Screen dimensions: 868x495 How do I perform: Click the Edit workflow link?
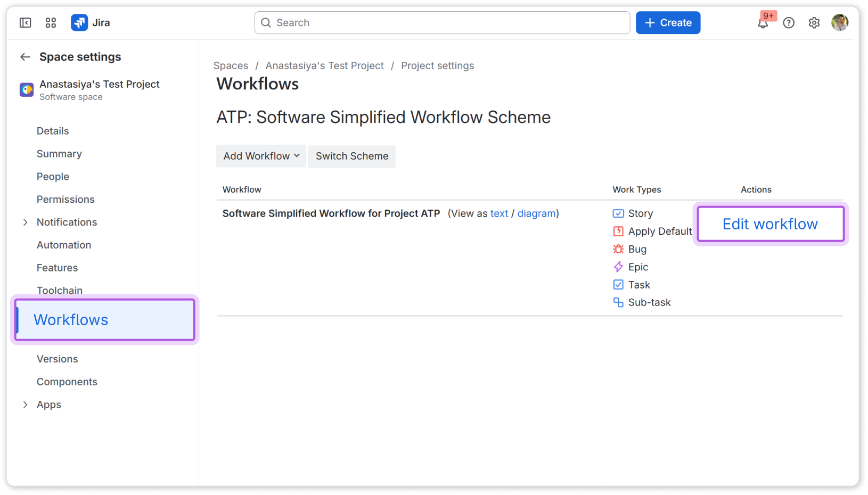click(770, 224)
